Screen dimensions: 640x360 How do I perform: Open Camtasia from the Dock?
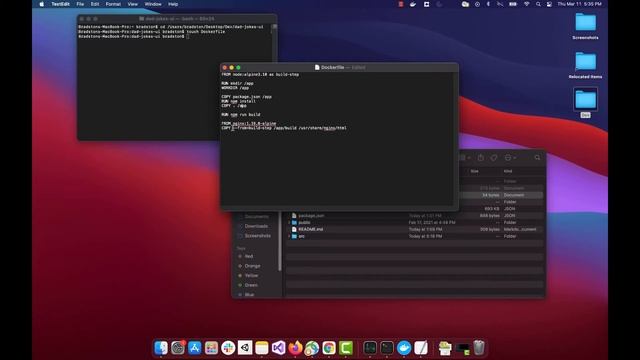coord(346,348)
